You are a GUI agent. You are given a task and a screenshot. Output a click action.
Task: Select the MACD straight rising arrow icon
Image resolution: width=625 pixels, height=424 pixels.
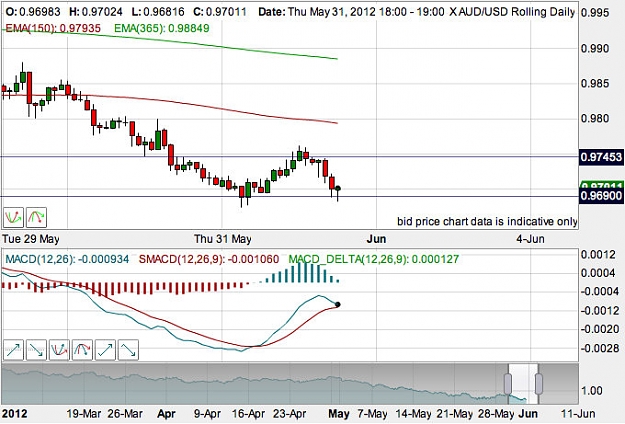pos(13,350)
